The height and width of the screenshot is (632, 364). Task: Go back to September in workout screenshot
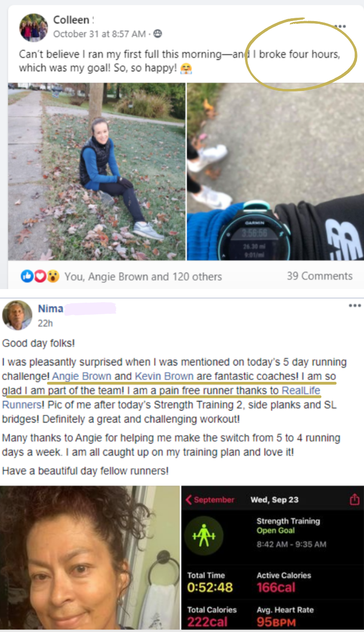click(210, 499)
